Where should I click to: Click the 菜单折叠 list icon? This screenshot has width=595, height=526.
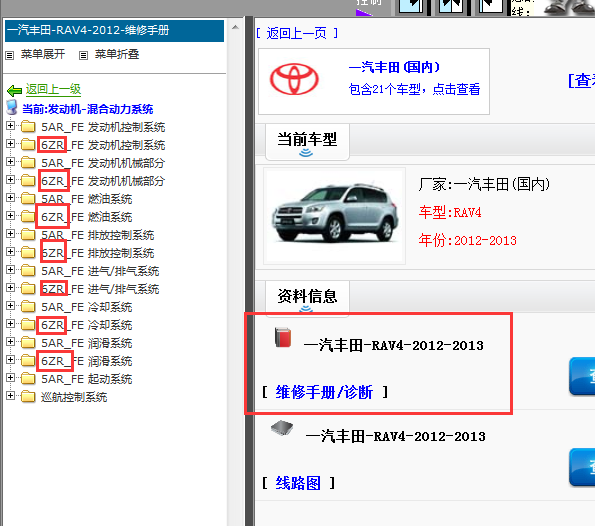[83, 55]
